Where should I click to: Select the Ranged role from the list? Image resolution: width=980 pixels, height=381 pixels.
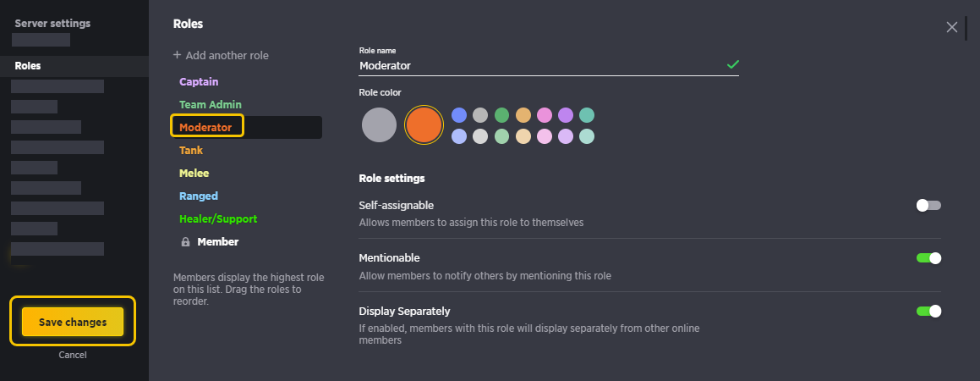tap(198, 196)
